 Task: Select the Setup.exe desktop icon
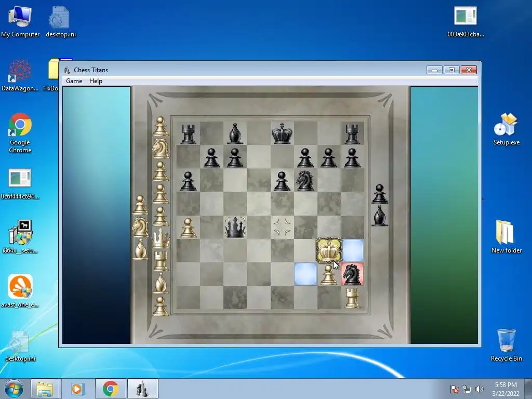506,129
